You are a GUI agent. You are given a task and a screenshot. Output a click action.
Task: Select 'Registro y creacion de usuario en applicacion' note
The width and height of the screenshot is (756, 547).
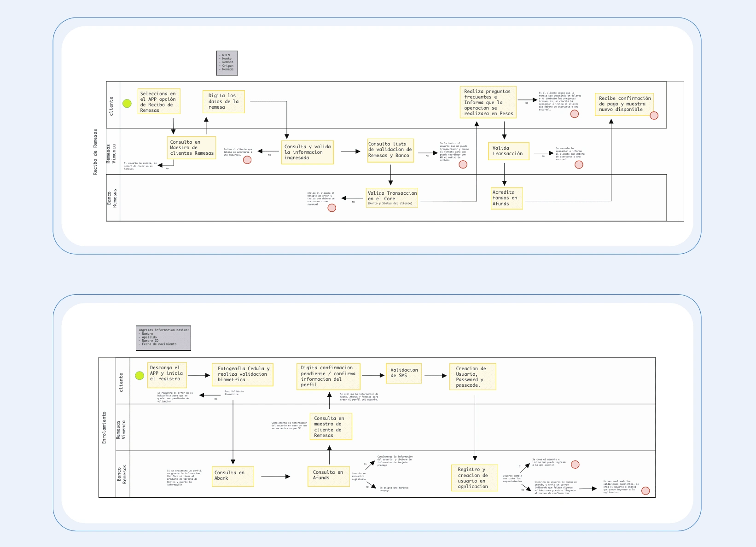(x=475, y=478)
